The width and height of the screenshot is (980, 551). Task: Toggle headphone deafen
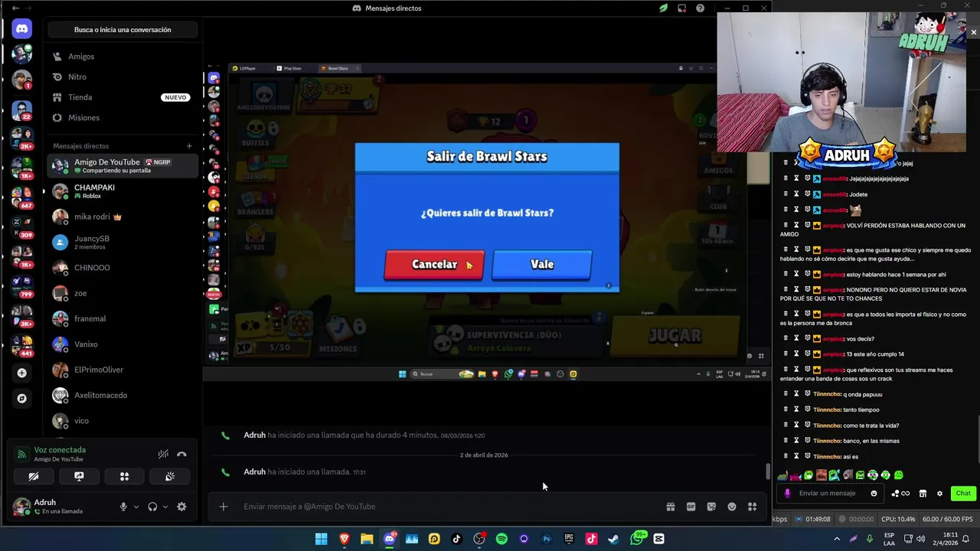pyautogui.click(x=152, y=507)
